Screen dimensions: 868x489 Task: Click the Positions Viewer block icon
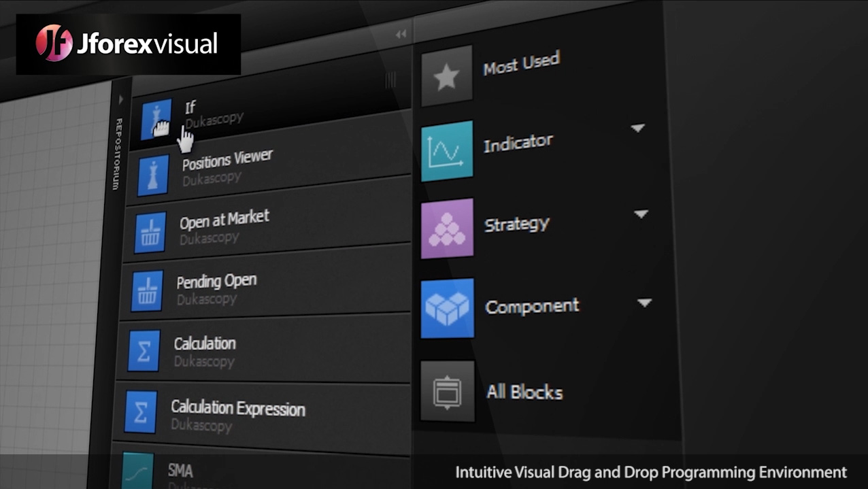tap(153, 175)
